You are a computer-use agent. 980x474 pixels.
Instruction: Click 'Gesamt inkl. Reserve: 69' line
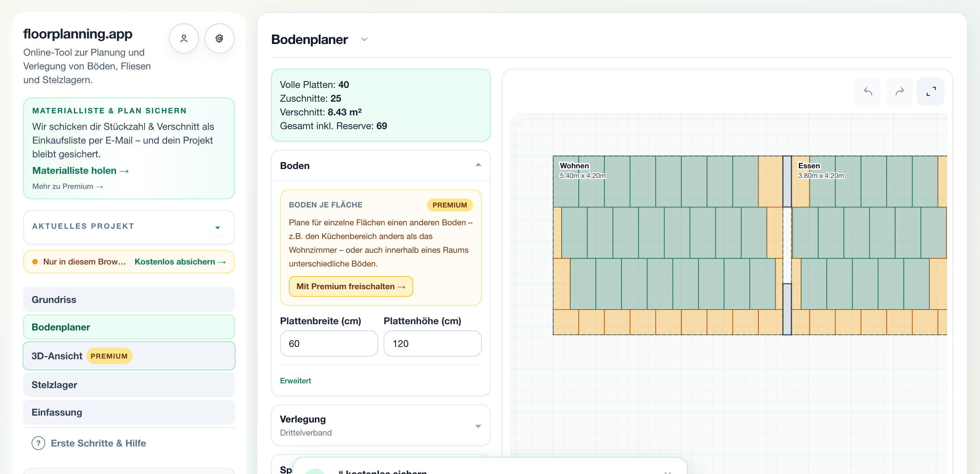tap(334, 126)
